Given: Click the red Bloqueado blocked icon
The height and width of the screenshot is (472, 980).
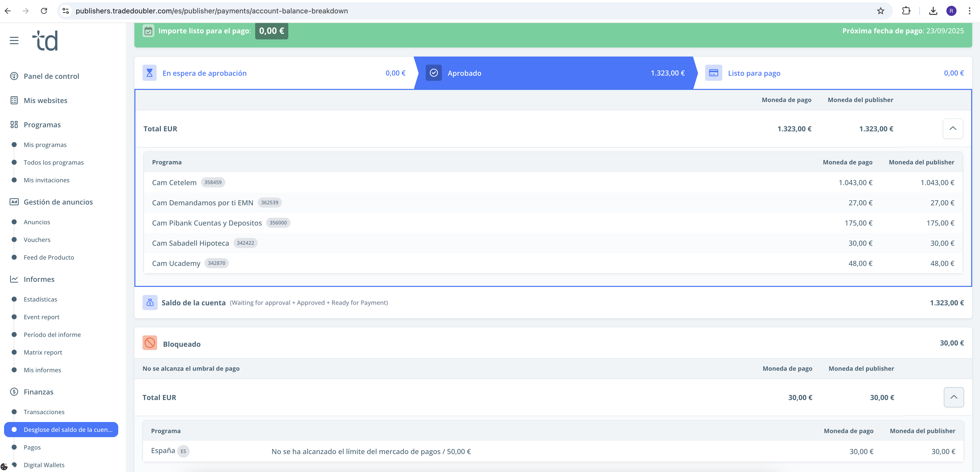Looking at the screenshot, I should (150, 343).
